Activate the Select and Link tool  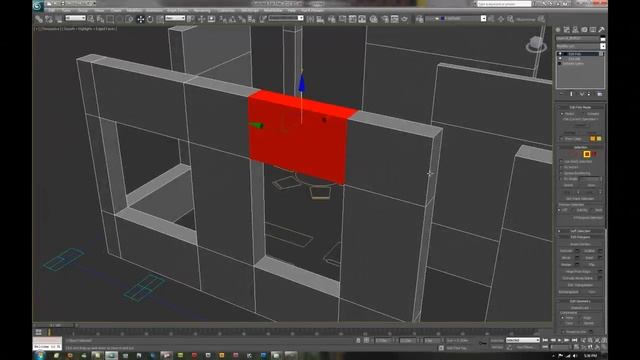[39, 19]
